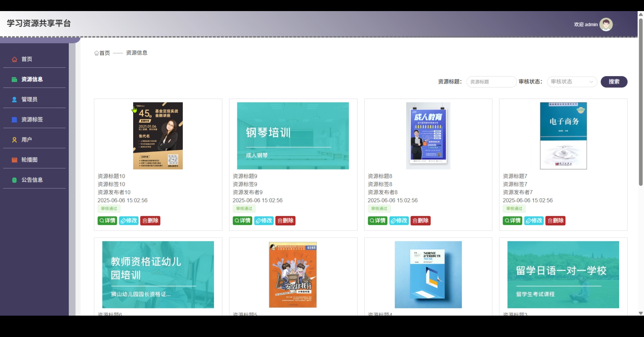Click the 资源标签 tag icon

[14, 119]
